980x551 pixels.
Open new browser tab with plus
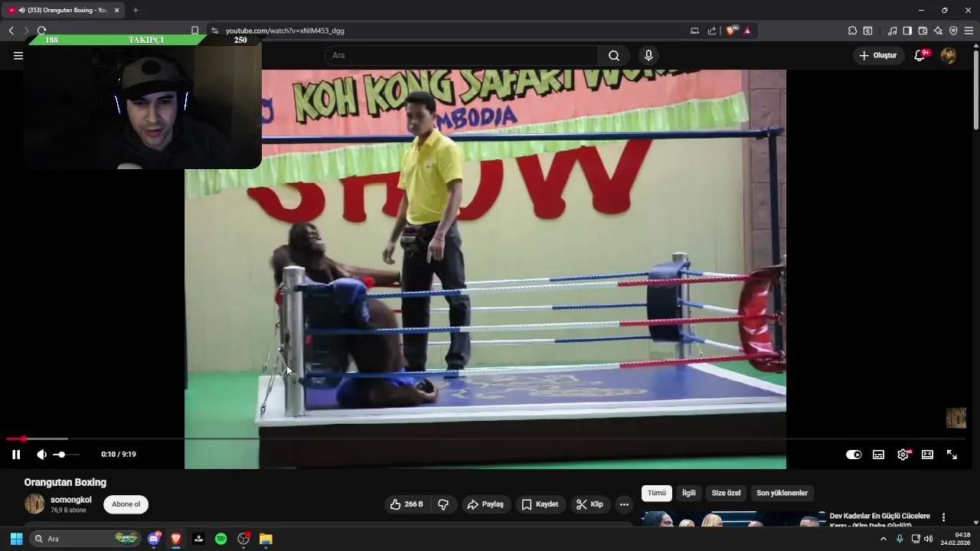point(136,10)
